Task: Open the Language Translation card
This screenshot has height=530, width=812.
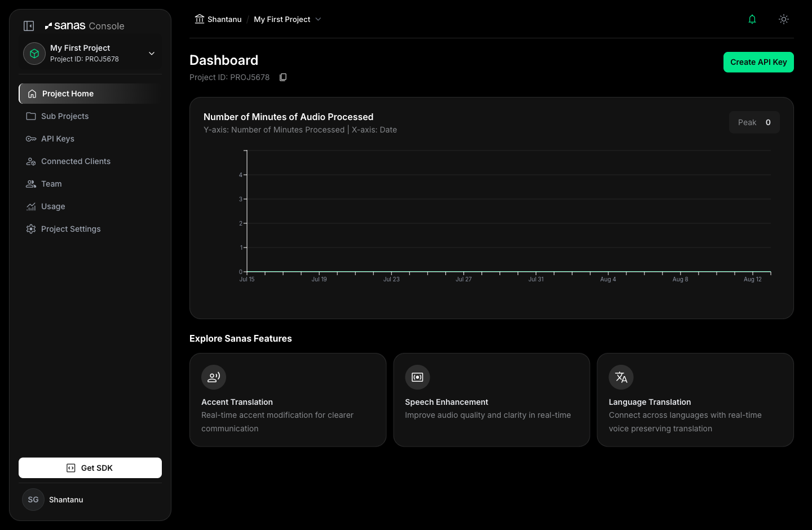Action: pyautogui.click(x=695, y=400)
